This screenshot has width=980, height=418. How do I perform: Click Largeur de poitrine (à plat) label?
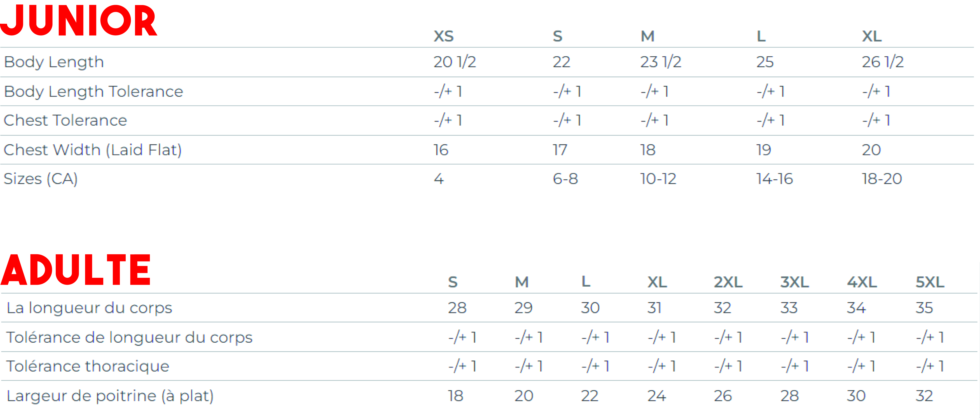tap(110, 396)
